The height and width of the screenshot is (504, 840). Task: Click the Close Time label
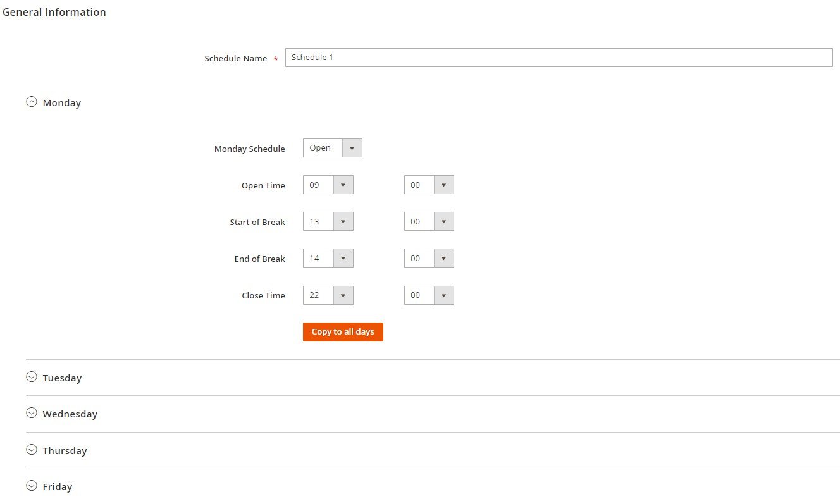[263, 295]
